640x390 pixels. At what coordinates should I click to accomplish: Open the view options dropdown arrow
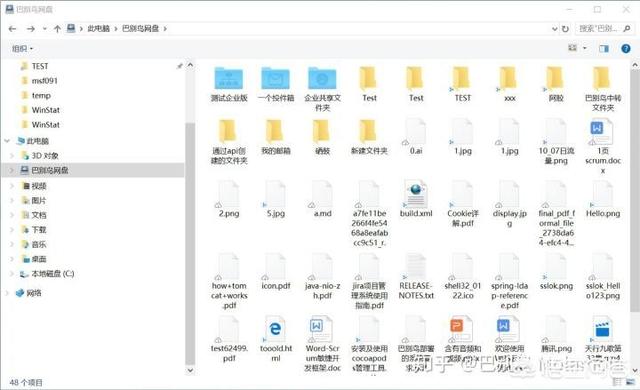tap(584, 49)
